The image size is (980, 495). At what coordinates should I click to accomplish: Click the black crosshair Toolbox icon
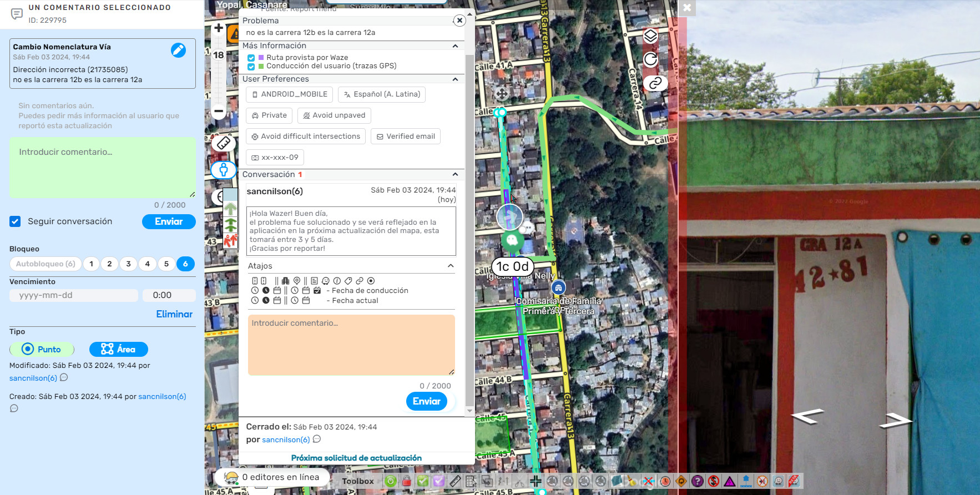pyautogui.click(x=536, y=481)
